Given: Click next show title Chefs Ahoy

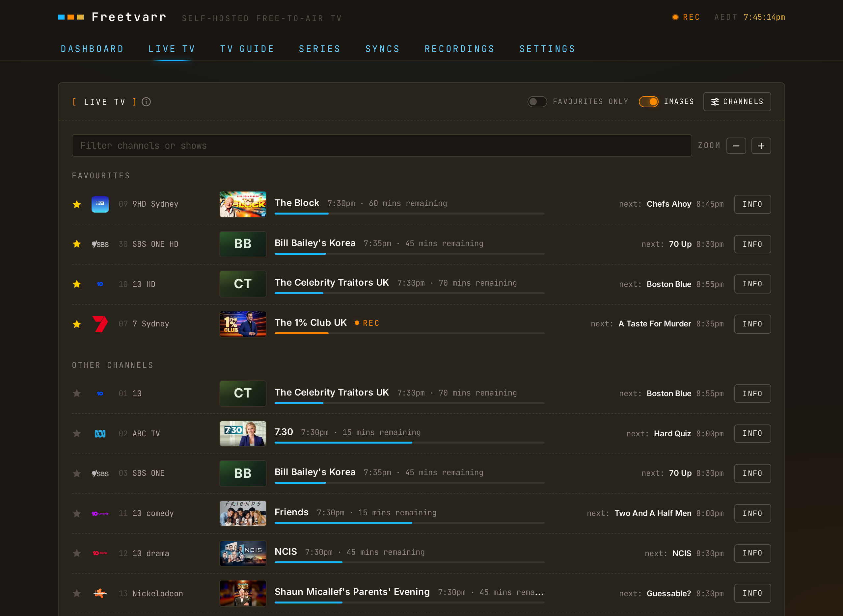Looking at the screenshot, I should pyautogui.click(x=669, y=204).
